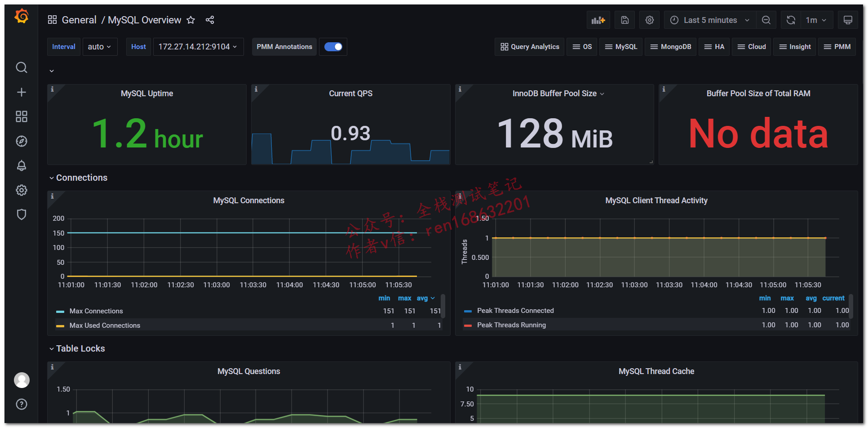Open Current QPS panel title menu
This screenshot has width=868, height=428.
351,94
